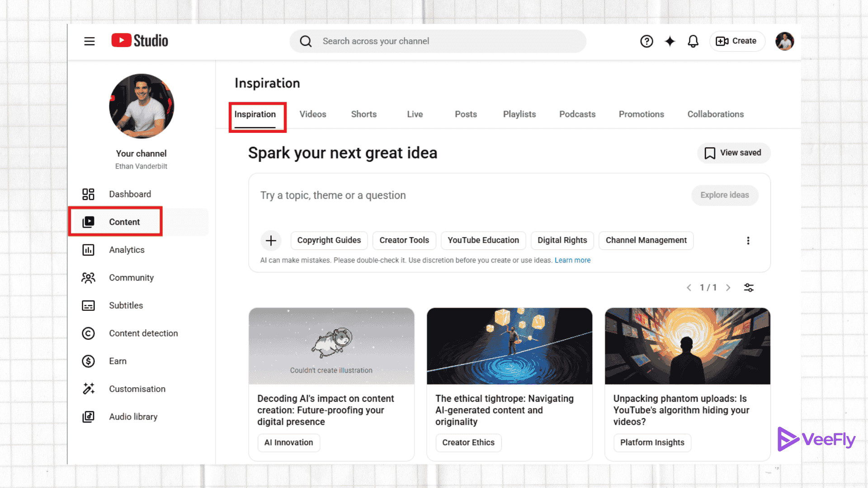Open Studio help via question mark icon
The width and height of the screenshot is (868, 488).
click(647, 41)
